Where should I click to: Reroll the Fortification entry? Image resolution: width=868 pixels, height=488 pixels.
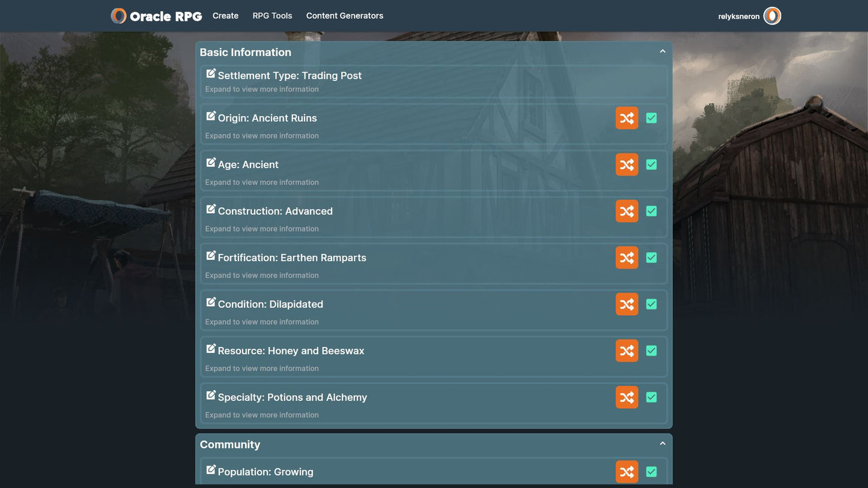(627, 258)
